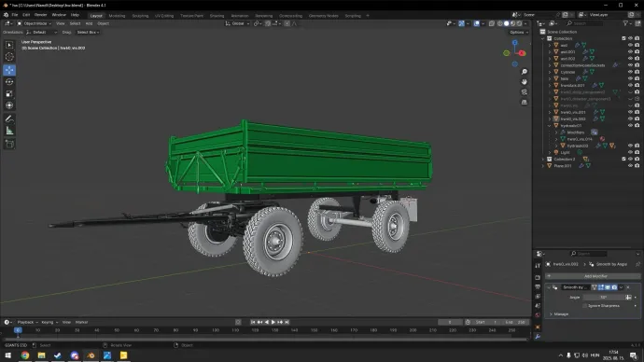The image size is (644, 362).
Task: Select the Transform tool
Action: coord(9,105)
